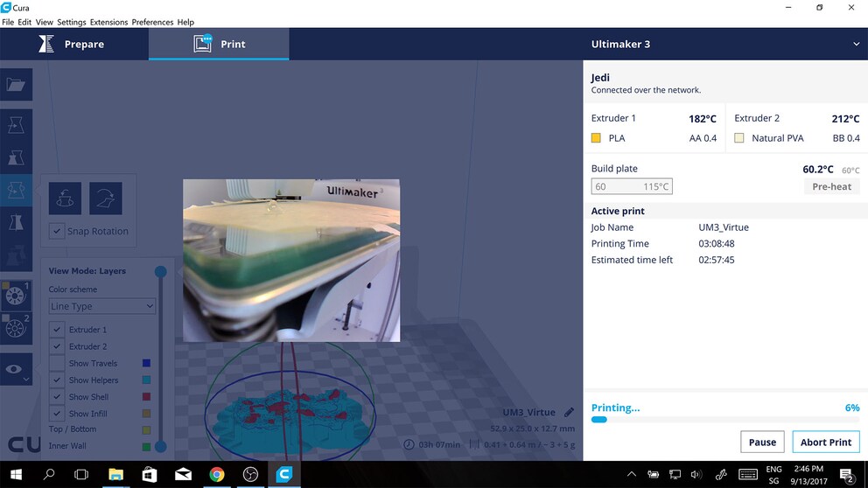Open File Explorer from taskbar
This screenshot has height=488, width=868.
click(115, 474)
